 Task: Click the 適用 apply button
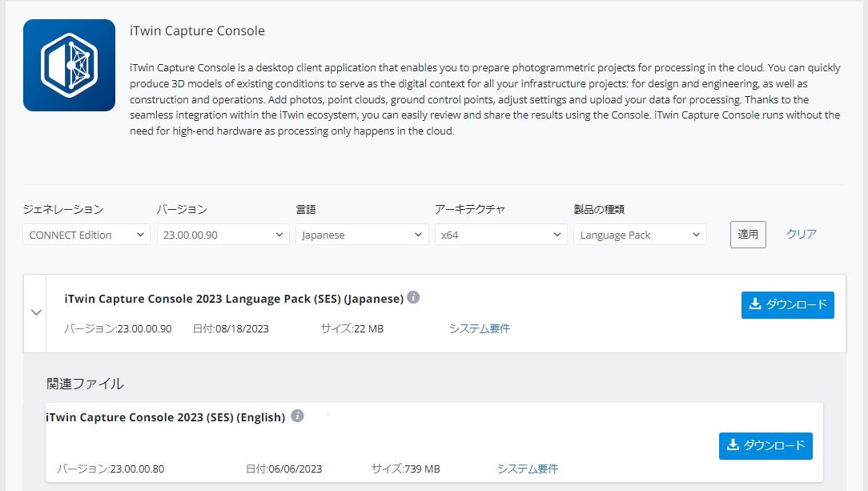point(747,234)
